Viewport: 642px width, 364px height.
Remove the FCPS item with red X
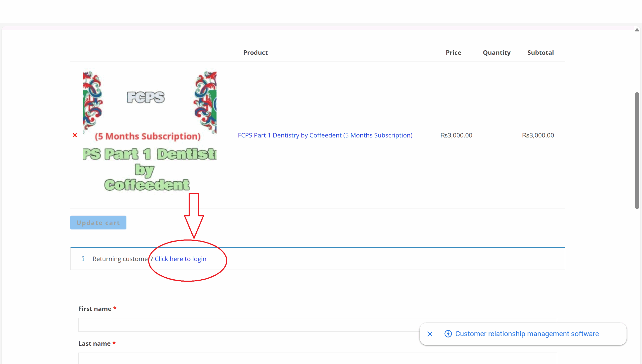pyautogui.click(x=75, y=135)
